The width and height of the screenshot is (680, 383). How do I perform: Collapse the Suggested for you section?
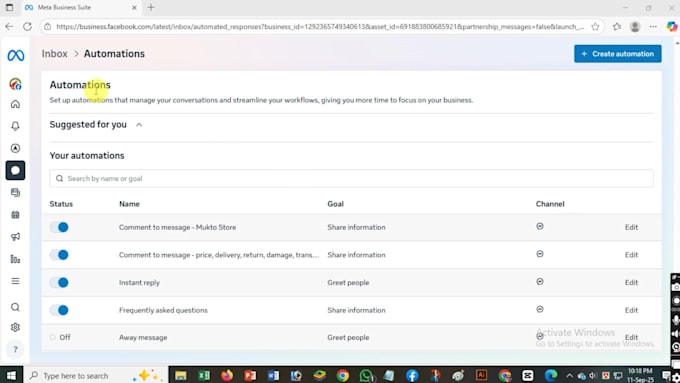pyautogui.click(x=139, y=125)
